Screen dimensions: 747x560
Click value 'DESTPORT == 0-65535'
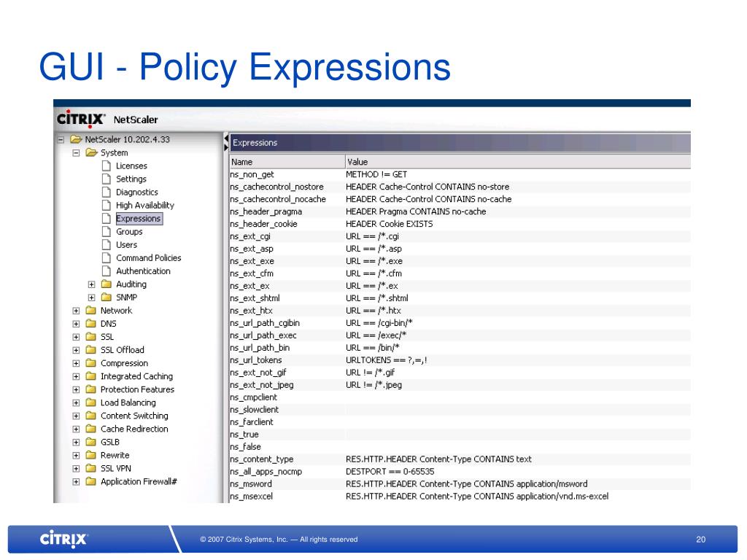[x=390, y=472]
